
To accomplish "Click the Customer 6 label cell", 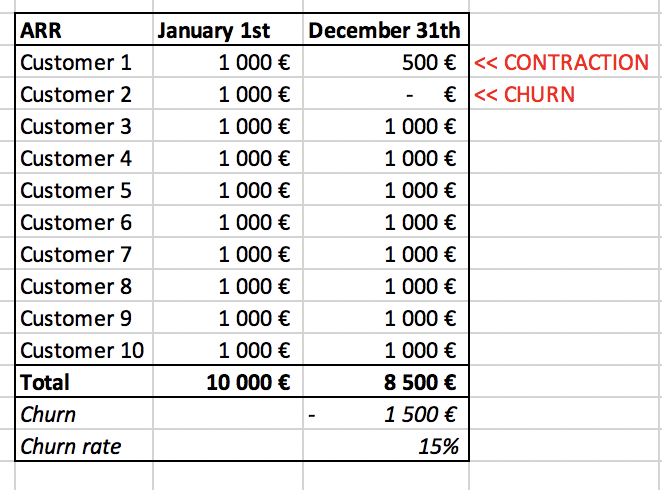I will pyautogui.click(x=84, y=222).
